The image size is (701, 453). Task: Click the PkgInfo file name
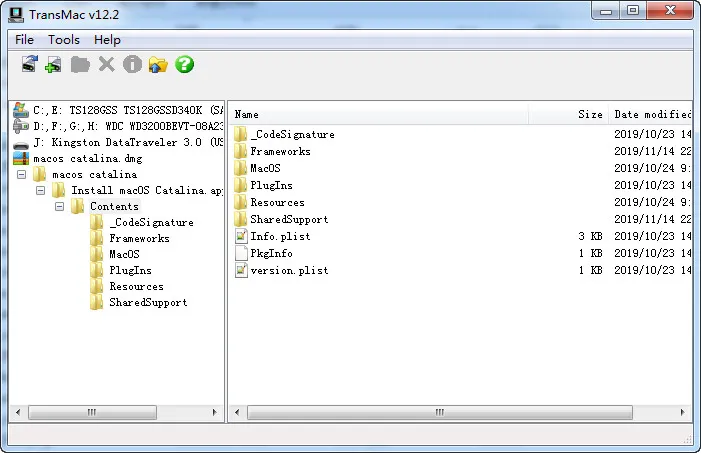(x=271, y=253)
